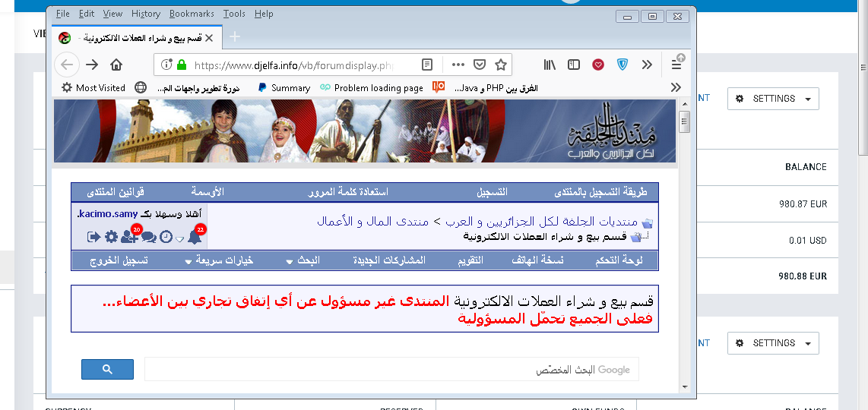Open the Help menu
Screen dimensions: 868x410
coord(264,14)
